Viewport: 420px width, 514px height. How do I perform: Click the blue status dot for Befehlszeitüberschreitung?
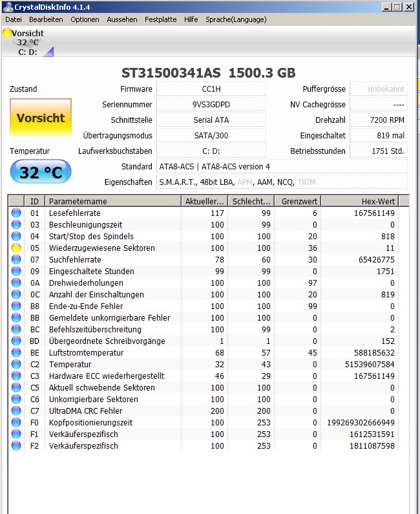(x=16, y=329)
